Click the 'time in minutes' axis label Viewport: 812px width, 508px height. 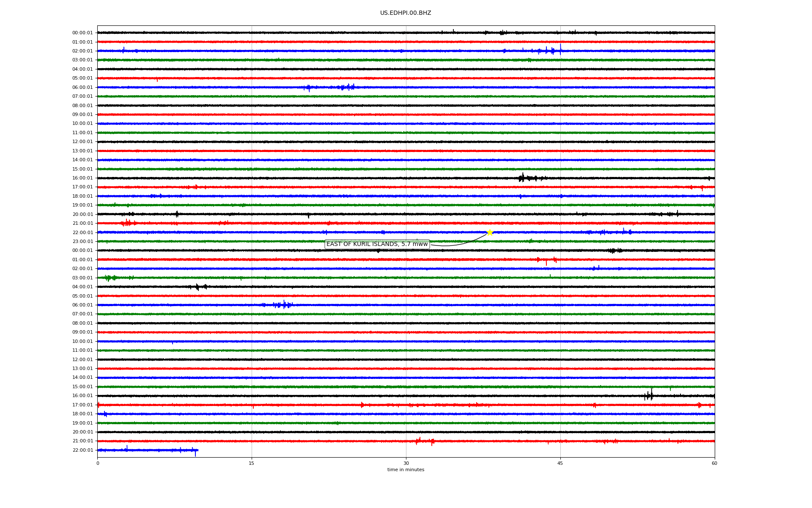406,470
